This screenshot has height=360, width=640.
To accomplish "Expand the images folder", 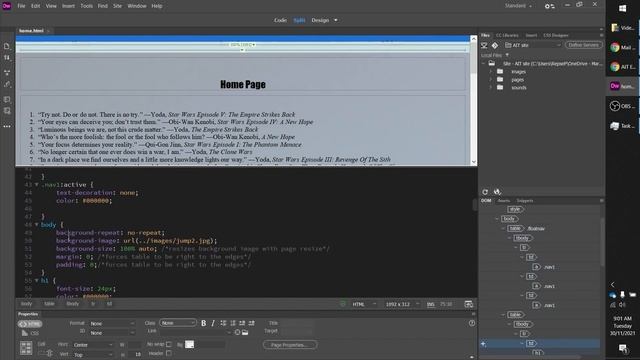I will (490, 71).
